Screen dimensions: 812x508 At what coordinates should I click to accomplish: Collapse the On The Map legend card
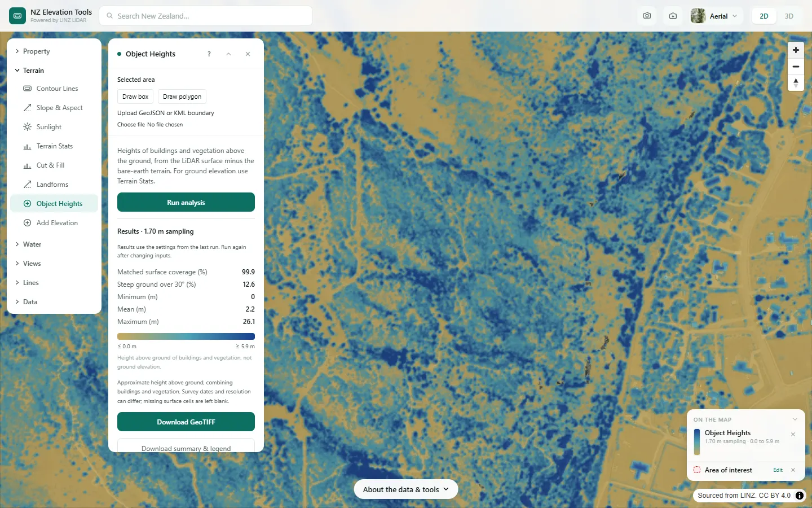(x=795, y=419)
